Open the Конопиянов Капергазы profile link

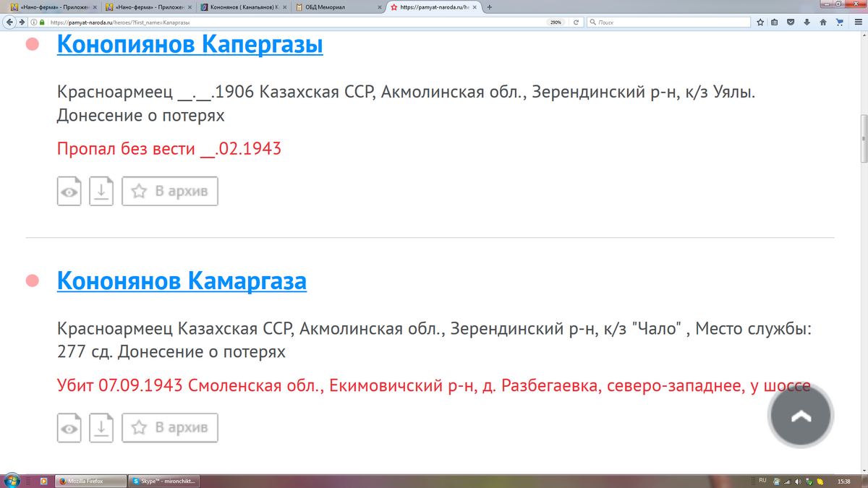[x=190, y=45]
